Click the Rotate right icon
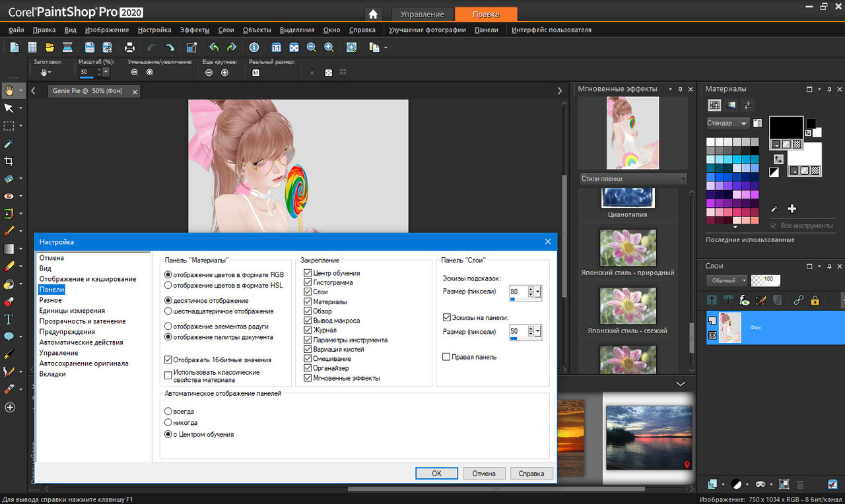The height and width of the screenshot is (504, 845). tap(232, 47)
